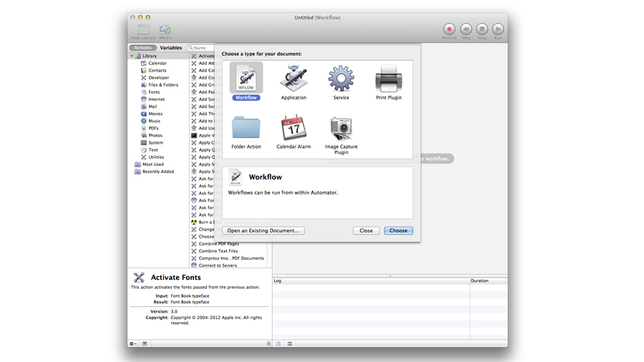Select Photos library category
644x362 pixels.
point(155,135)
